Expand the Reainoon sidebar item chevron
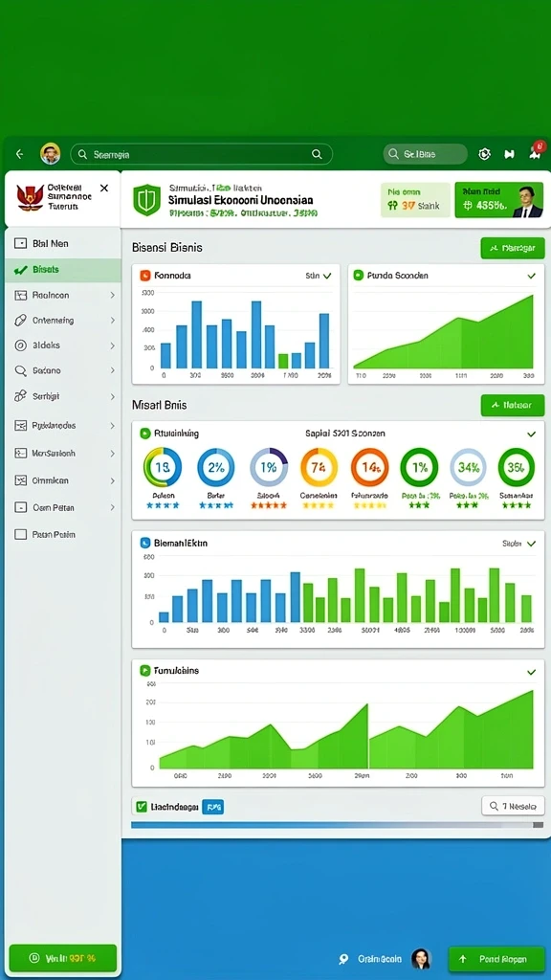The image size is (551, 980). [x=113, y=295]
